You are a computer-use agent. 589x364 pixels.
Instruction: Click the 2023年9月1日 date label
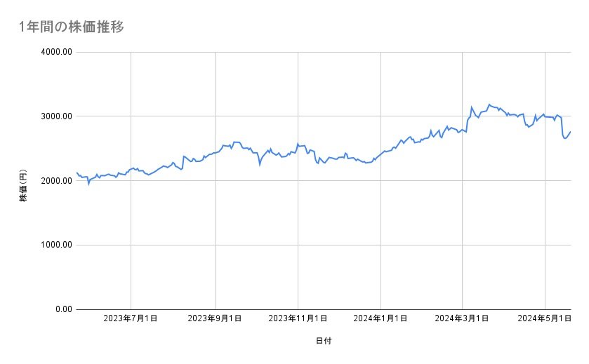[x=215, y=319]
